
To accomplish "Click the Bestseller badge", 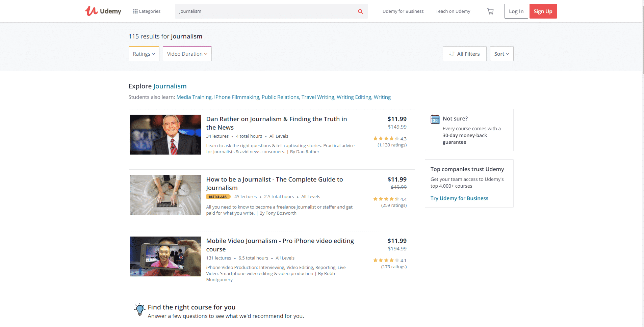I will coord(218,197).
